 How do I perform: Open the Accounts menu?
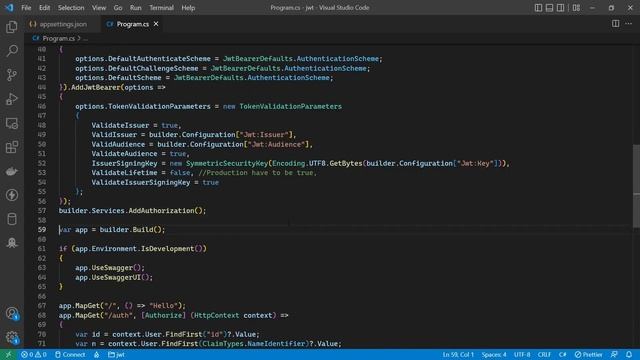[x=12, y=313]
